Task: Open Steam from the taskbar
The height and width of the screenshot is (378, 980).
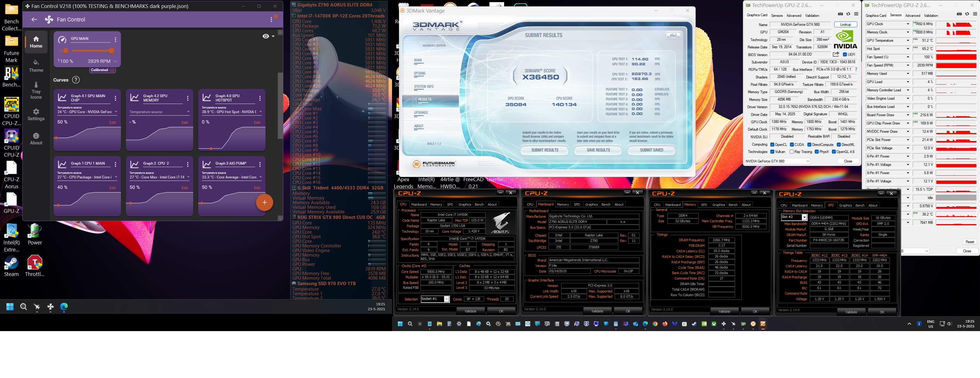Action: coord(694,324)
